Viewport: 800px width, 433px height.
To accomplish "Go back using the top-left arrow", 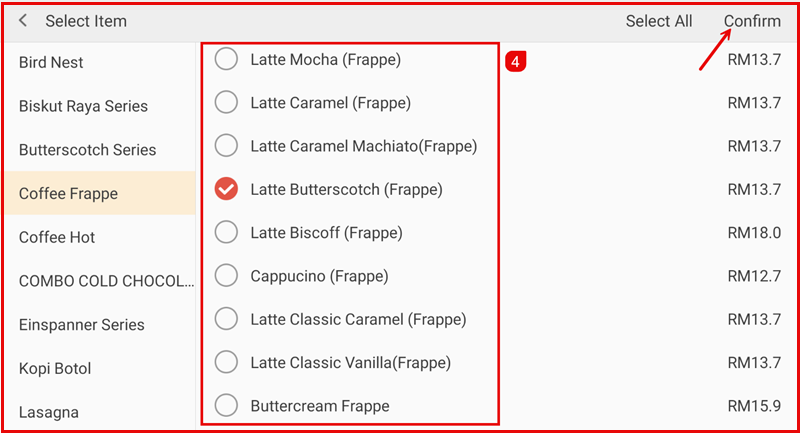I will click(23, 21).
